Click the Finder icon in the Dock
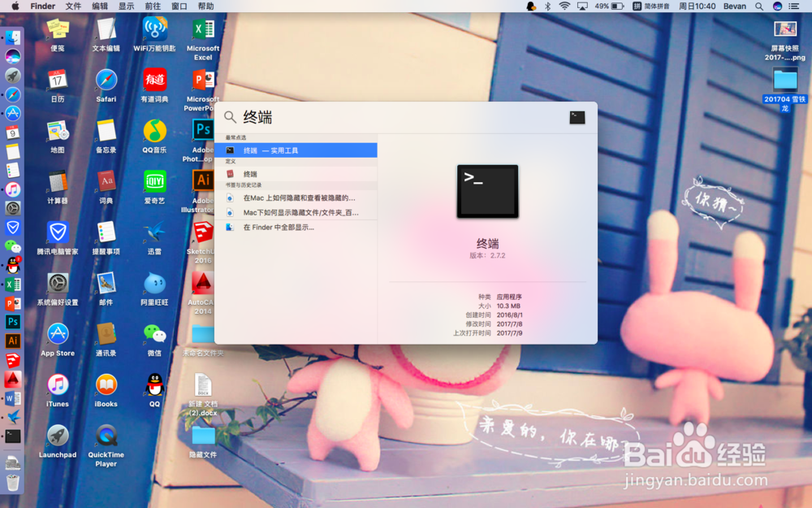Screen dimensions: 812x508 12,37
